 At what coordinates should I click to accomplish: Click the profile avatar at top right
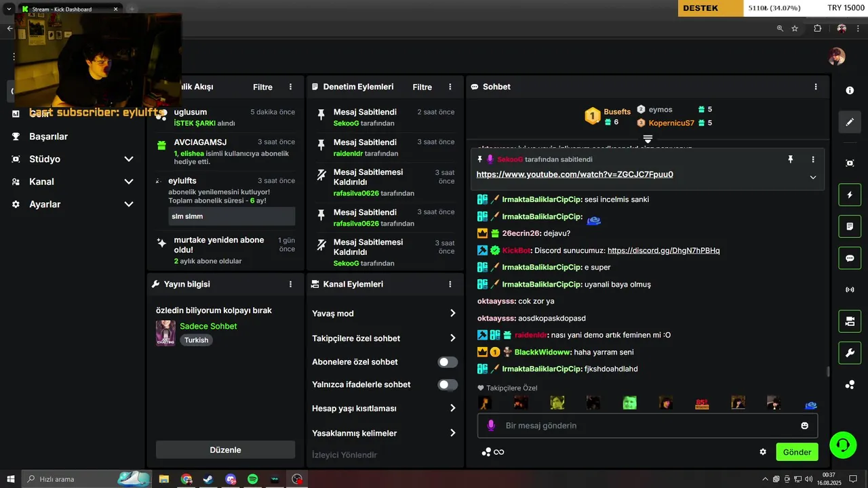pos(837,57)
